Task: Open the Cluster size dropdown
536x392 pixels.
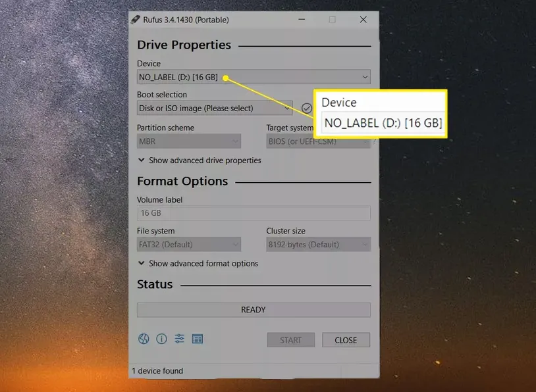Action: [318, 245]
